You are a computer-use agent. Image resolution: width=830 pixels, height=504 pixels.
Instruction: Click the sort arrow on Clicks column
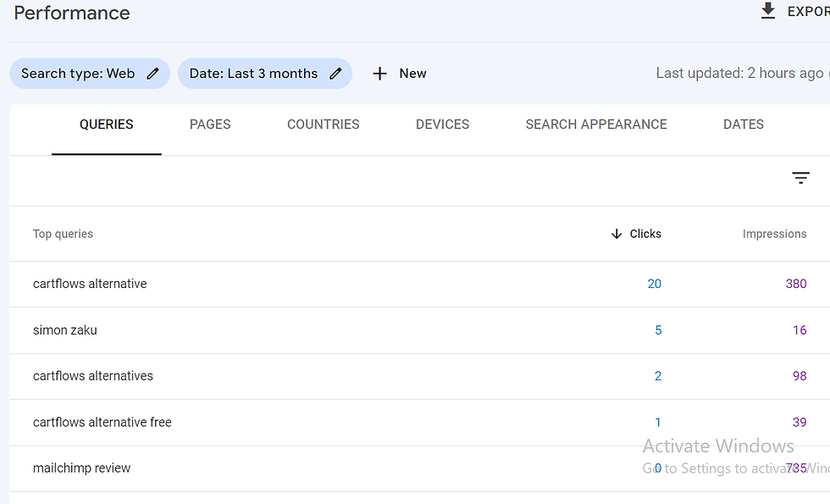(x=616, y=234)
